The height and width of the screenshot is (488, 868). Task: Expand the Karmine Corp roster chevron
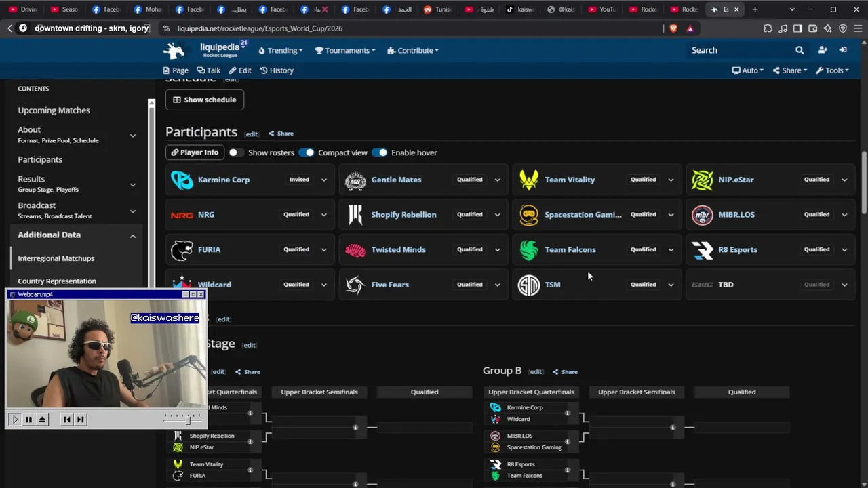[323, 180]
